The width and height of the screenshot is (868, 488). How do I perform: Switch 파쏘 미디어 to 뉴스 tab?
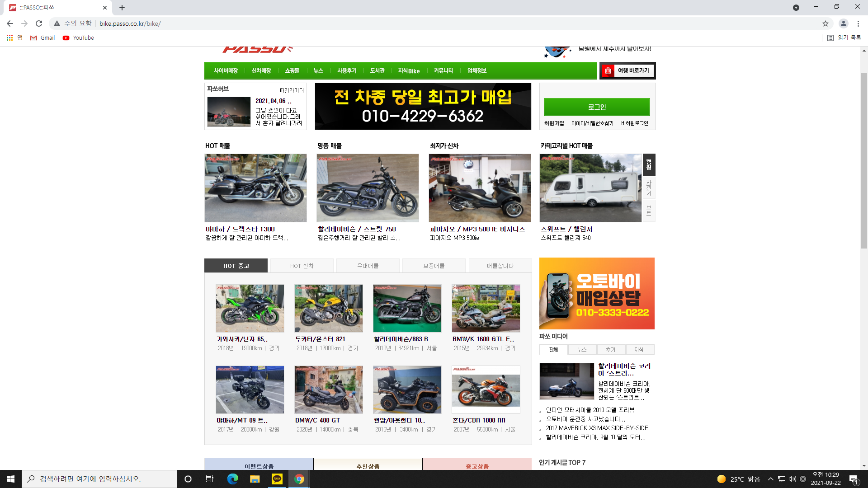[582, 350]
